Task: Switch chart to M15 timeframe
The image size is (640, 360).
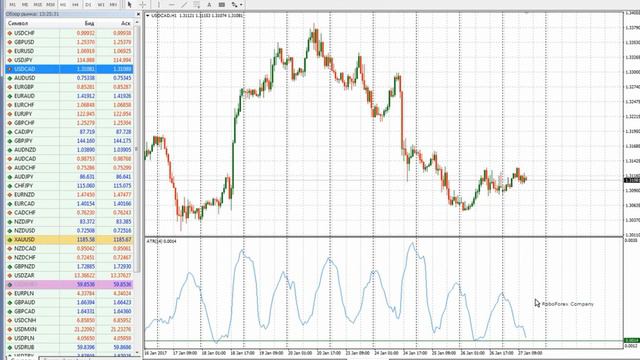Action: coord(38,4)
